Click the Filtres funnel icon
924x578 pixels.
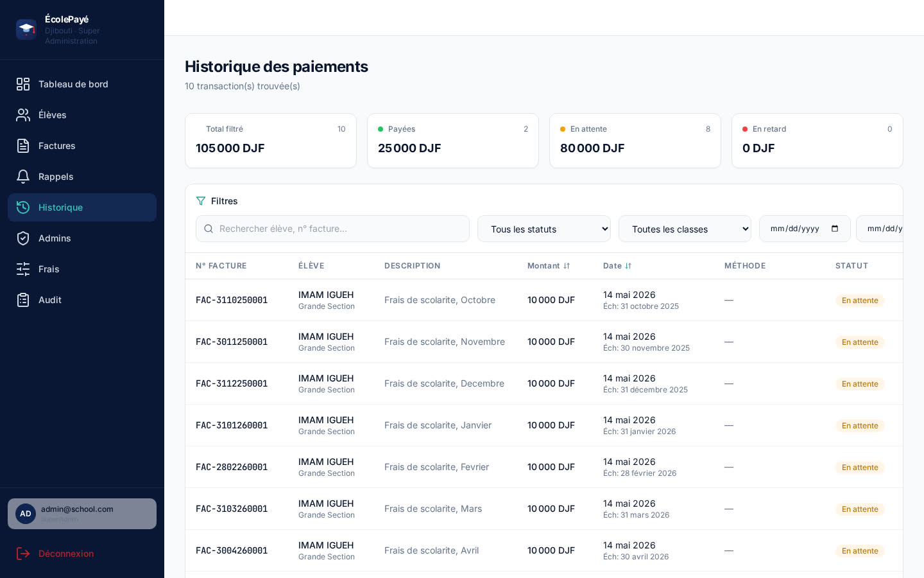pyautogui.click(x=201, y=201)
